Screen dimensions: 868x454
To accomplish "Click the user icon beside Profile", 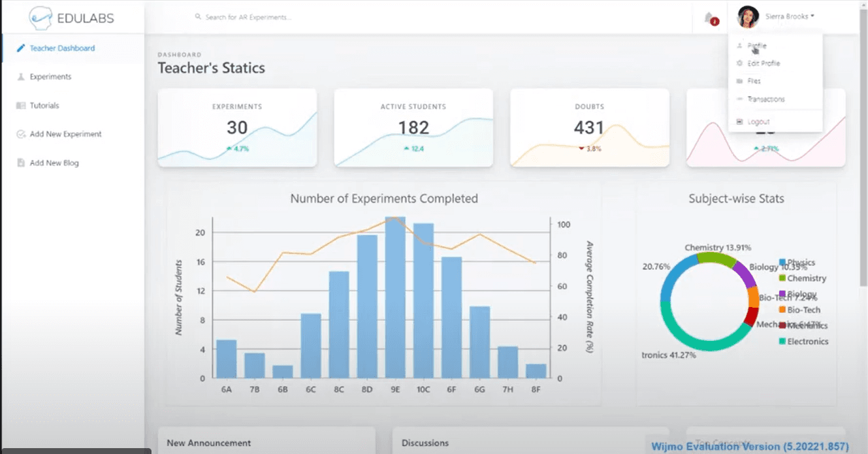I will click(x=739, y=46).
